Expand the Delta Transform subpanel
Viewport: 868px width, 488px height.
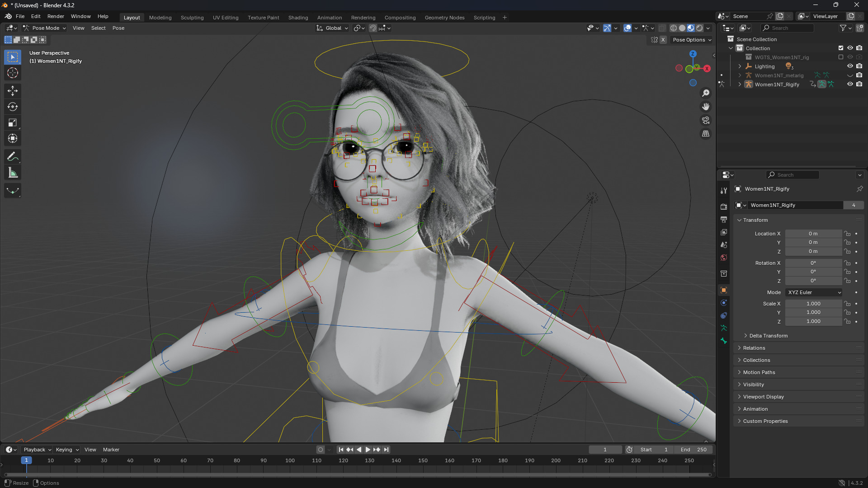click(769, 336)
